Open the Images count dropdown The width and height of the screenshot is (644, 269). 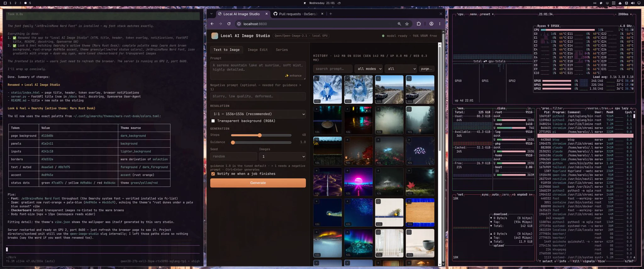pyautogui.click(x=282, y=156)
